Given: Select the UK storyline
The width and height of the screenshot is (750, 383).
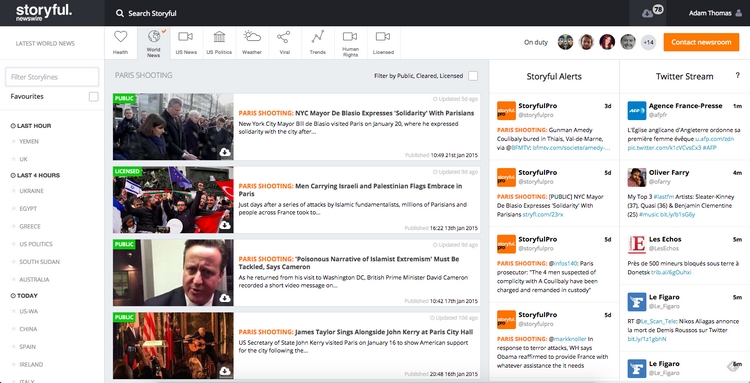Looking at the screenshot, I should [23, 159].
